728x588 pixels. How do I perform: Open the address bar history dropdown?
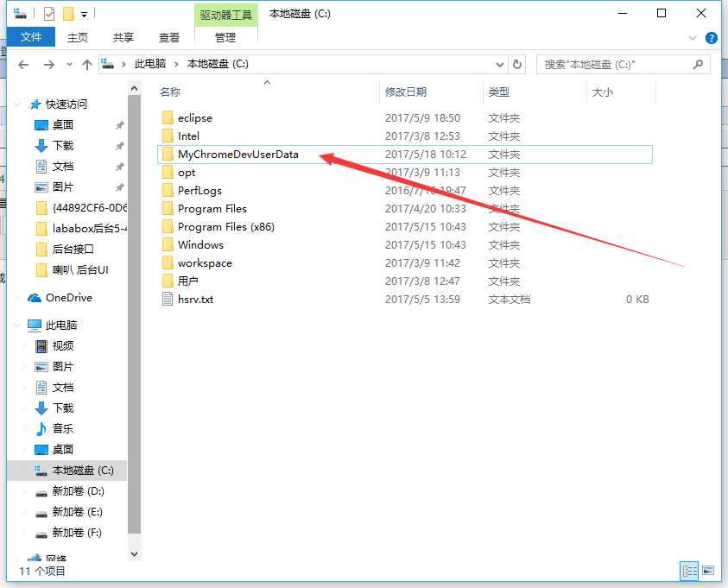(x=499, y=65)
